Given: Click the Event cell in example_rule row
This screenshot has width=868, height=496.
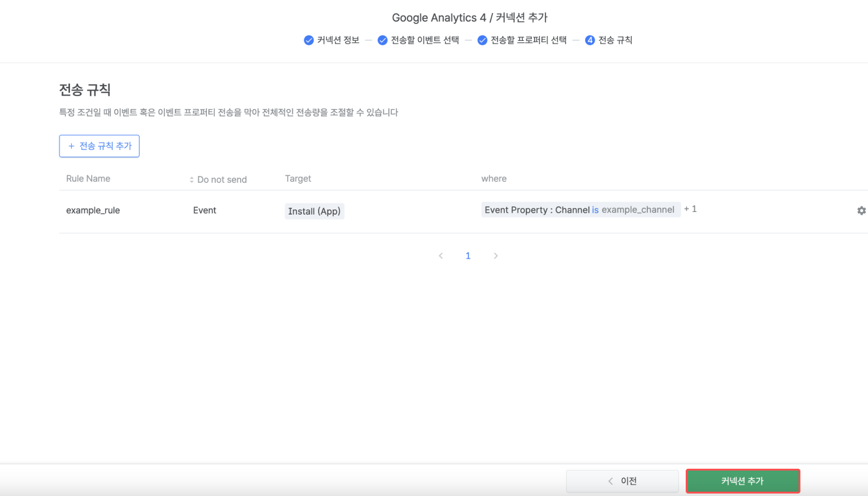Looking at the screenshot, I should coord(205,210).
